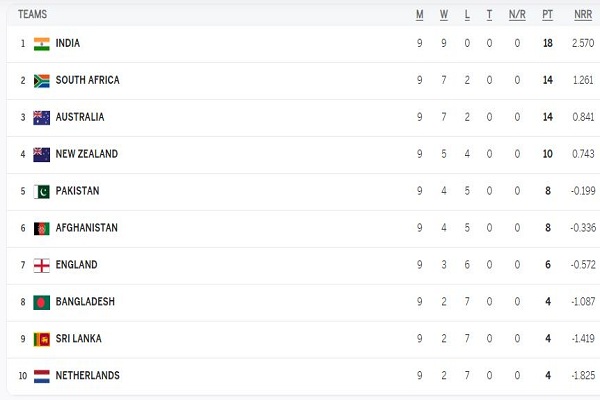Screen dimensions: 600x400
Task: Open the NETHERLANDS team link
Action: (x=87, y=376)
